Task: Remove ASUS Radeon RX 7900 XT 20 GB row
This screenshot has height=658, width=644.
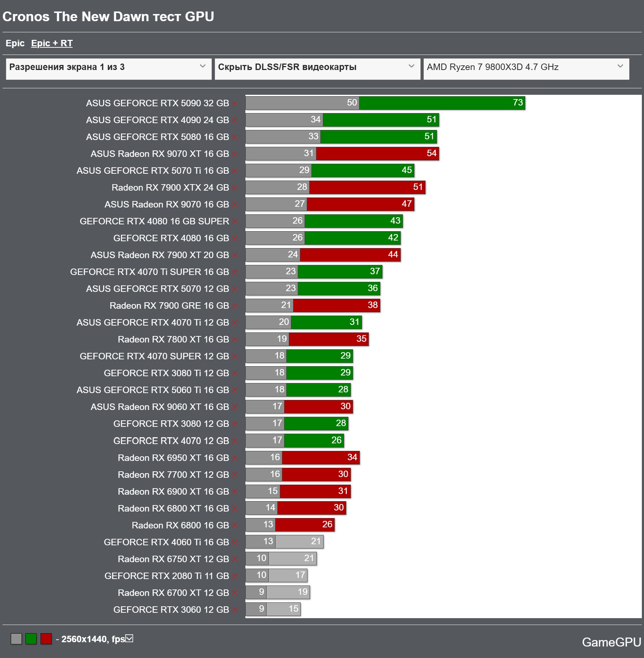Action: pyautogui.click(x=235, y=255)
